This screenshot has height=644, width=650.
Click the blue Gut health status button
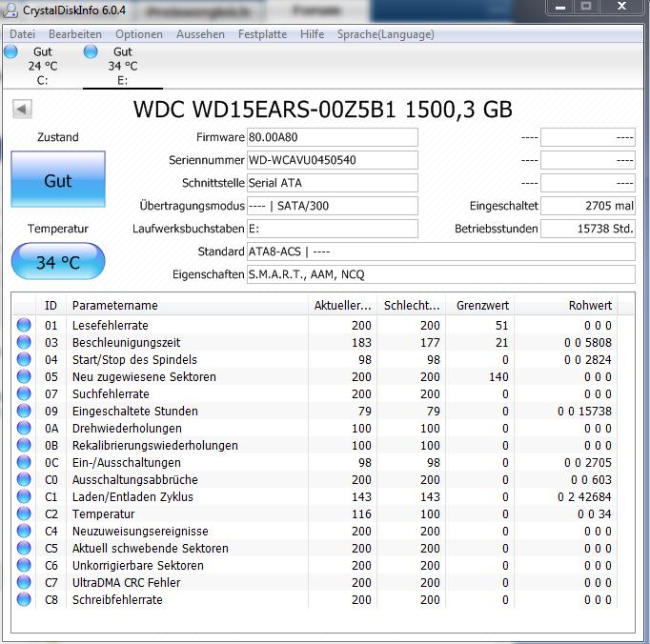[x=58, y=179]
